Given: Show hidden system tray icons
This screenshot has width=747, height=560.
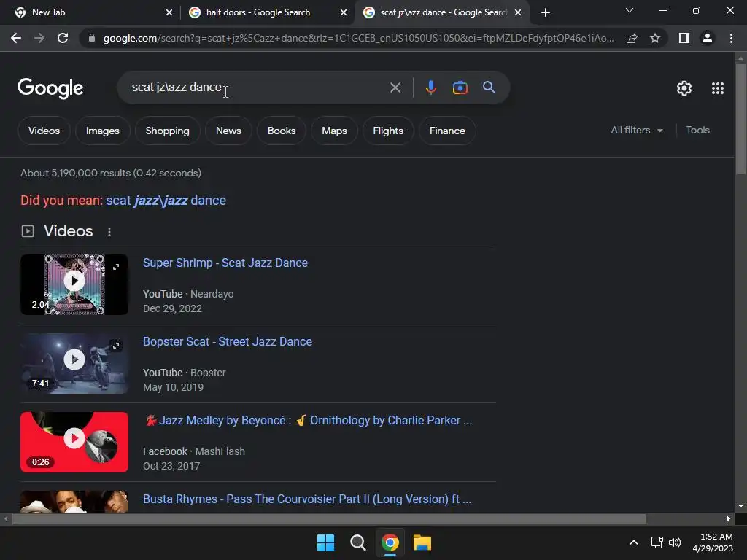Looking at the screenshot, I should tap(634, 542).
